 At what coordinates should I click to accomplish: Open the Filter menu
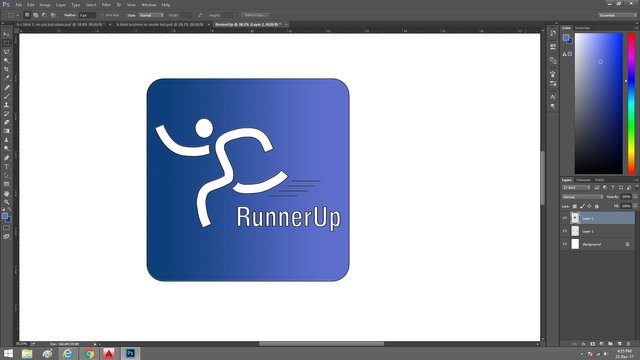[106, 5]
